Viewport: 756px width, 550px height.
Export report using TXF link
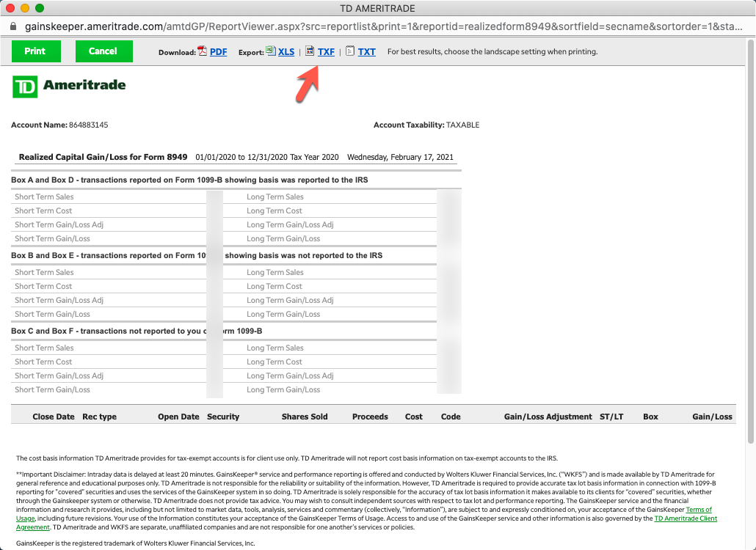point(326,52)
